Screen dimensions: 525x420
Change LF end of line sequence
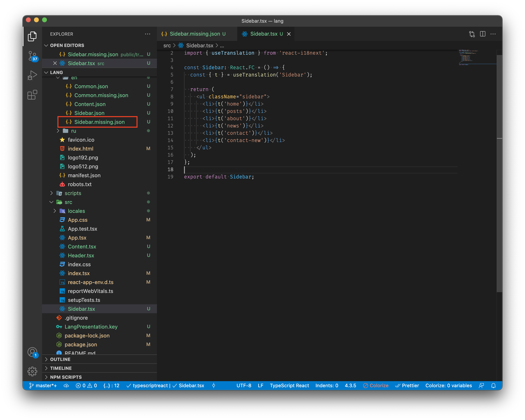260,385
